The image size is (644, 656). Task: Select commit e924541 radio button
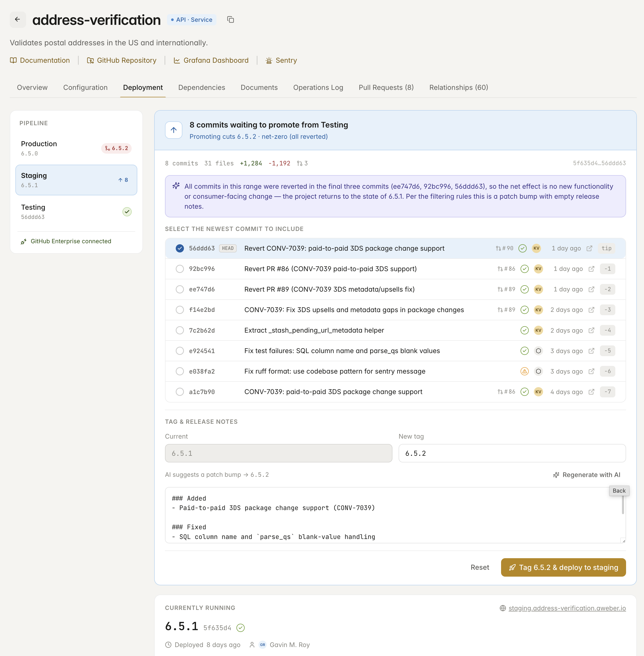pyautogui.click(x=180, y=351)
